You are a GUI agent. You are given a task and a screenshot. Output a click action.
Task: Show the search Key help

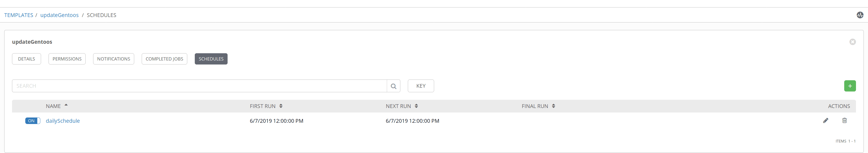[421, 86]
